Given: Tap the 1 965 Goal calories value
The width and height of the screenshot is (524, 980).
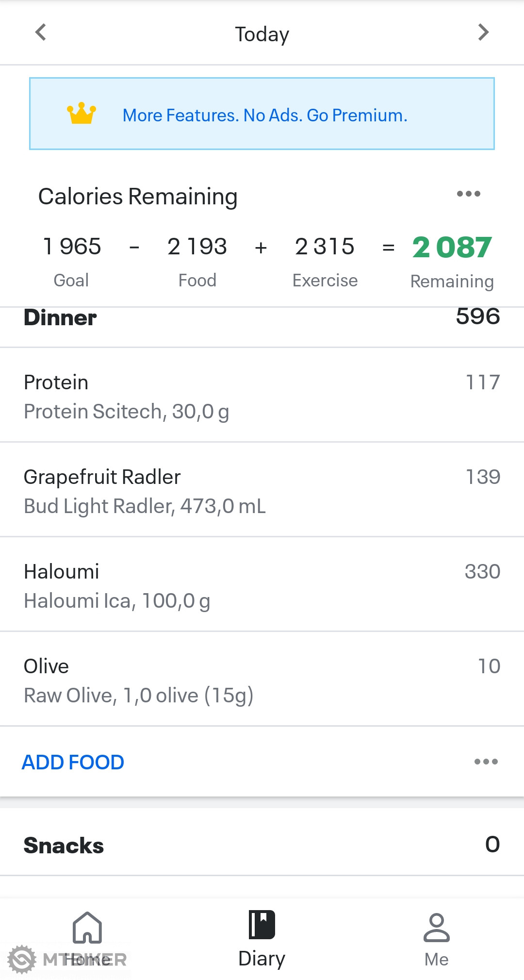Looking at the screenshot, I should [72, 247].
